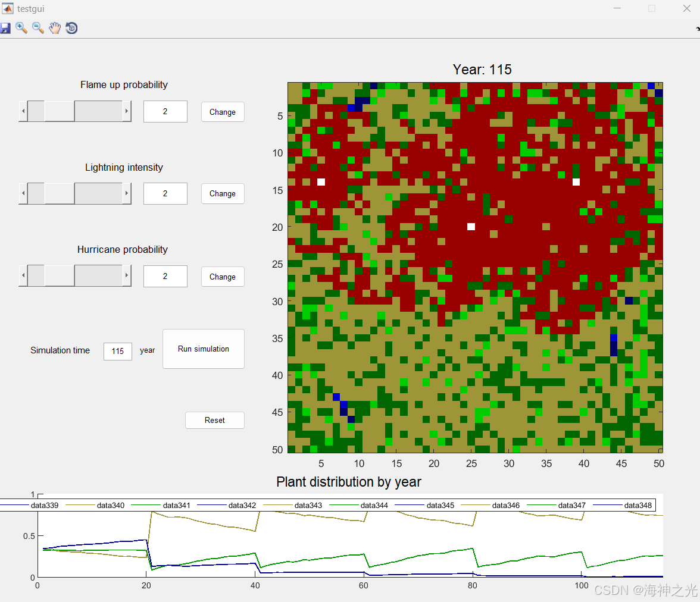Click Change button for Lightning intensity
Image resolution: width=700 pixels, height=602 pixels.
click(223, 194)
